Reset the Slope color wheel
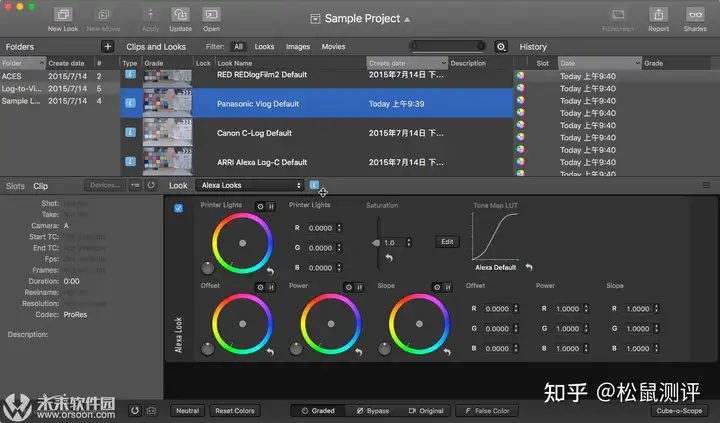Viewport: 720px width, 423px height. (447, 352)
